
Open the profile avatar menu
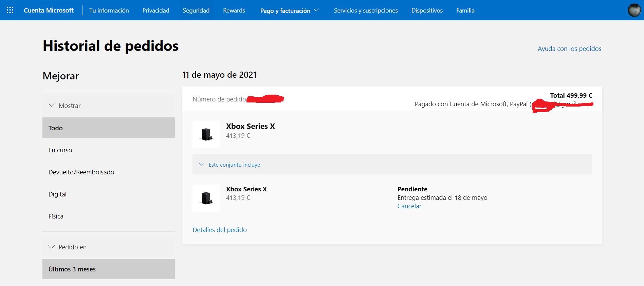tap(634, 10)
